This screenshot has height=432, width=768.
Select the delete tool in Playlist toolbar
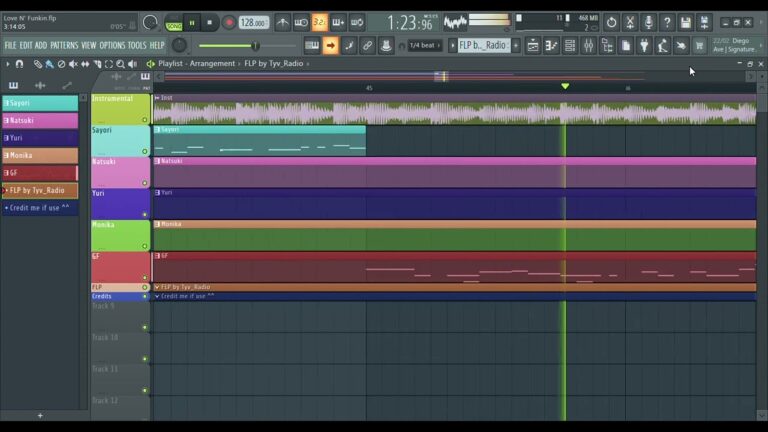[61, 64]
